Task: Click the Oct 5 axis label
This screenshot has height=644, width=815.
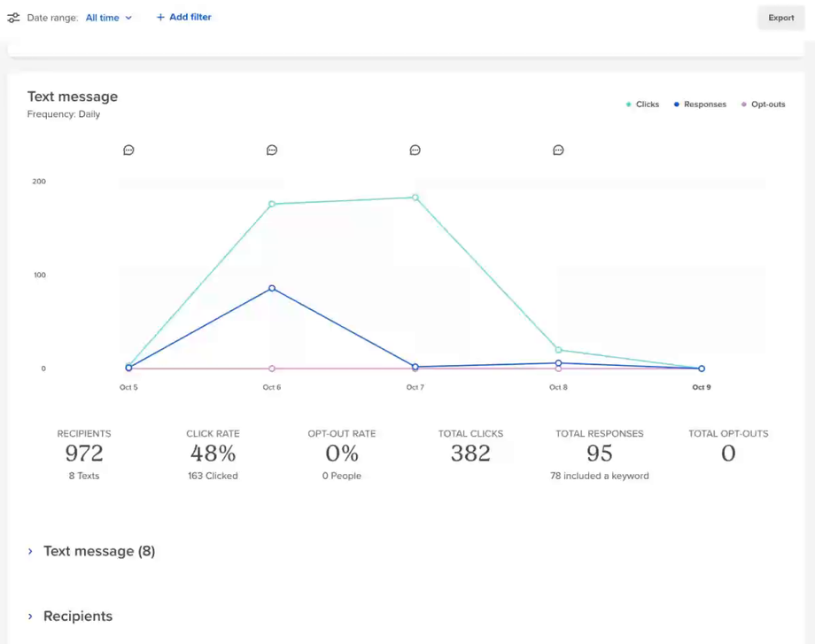Action: coord(129,387)
